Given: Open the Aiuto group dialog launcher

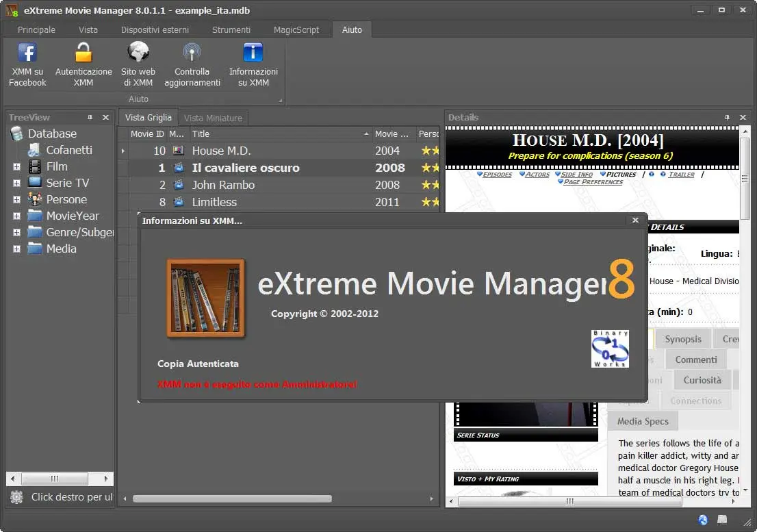Looking at the screenshot, I should pos(280,101).
